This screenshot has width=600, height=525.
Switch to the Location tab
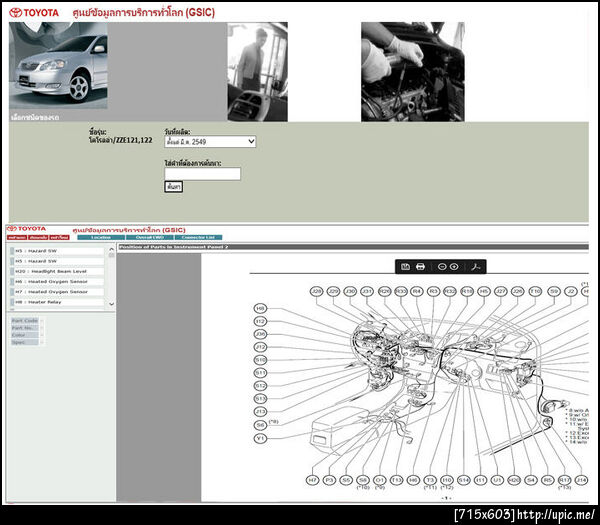point(101,238)
